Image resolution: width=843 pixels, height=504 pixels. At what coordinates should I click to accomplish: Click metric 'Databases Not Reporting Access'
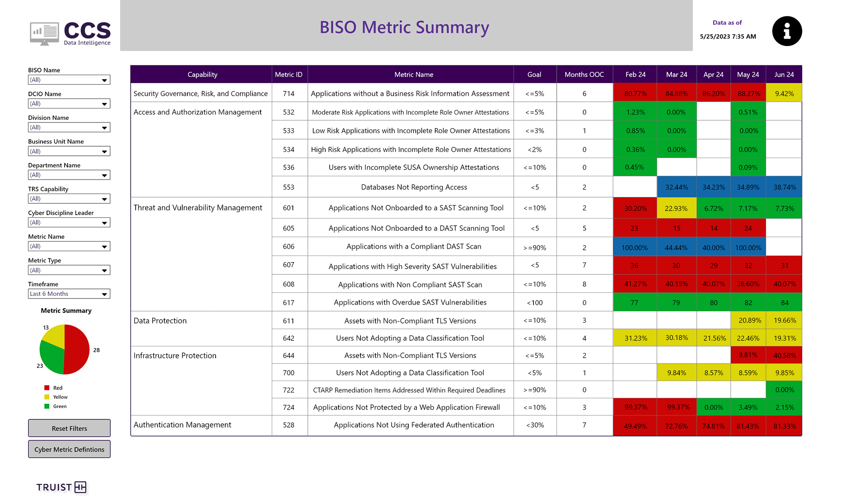coord(414,187)
